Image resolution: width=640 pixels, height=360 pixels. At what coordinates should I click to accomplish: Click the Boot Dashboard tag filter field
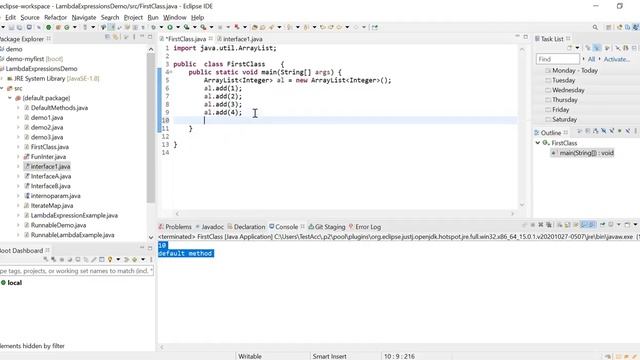pyautogui.click(x=76, y=271)
